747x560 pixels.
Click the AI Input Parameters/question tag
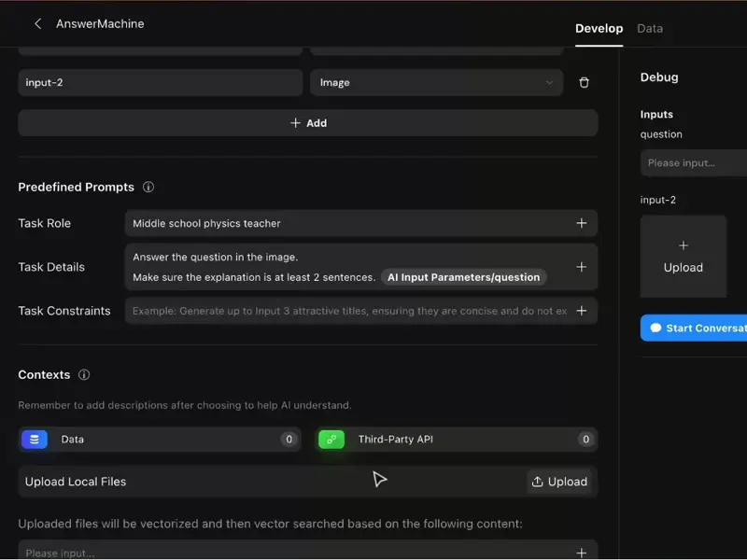(463, 277)
